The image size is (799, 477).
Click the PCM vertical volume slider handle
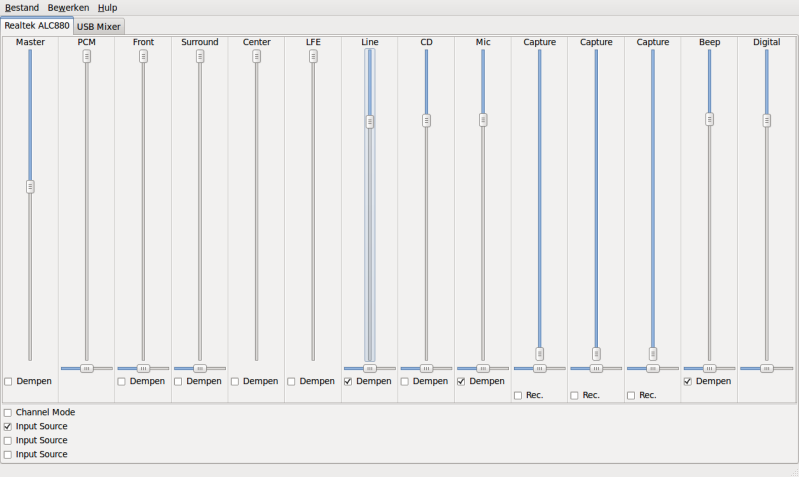[x=87, y=57]
